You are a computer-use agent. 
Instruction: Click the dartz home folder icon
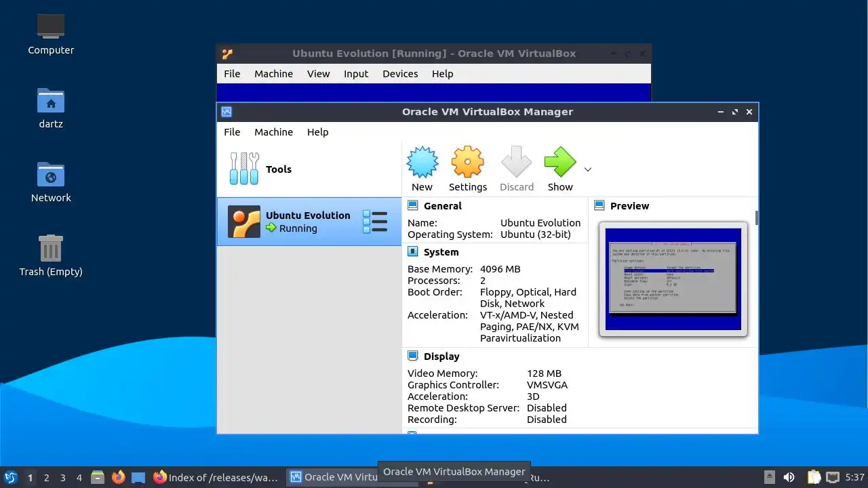pyautogui.click(x=51, y=100)
